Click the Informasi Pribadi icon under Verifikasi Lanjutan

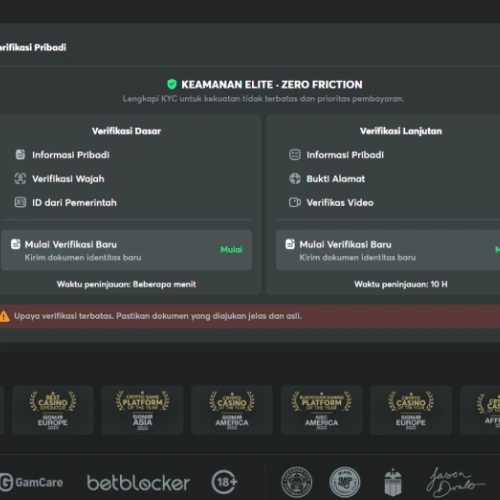(295, 155)
